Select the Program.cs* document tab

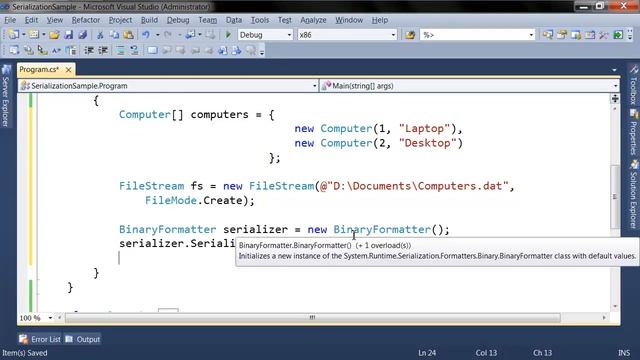[x=39, y=70]
